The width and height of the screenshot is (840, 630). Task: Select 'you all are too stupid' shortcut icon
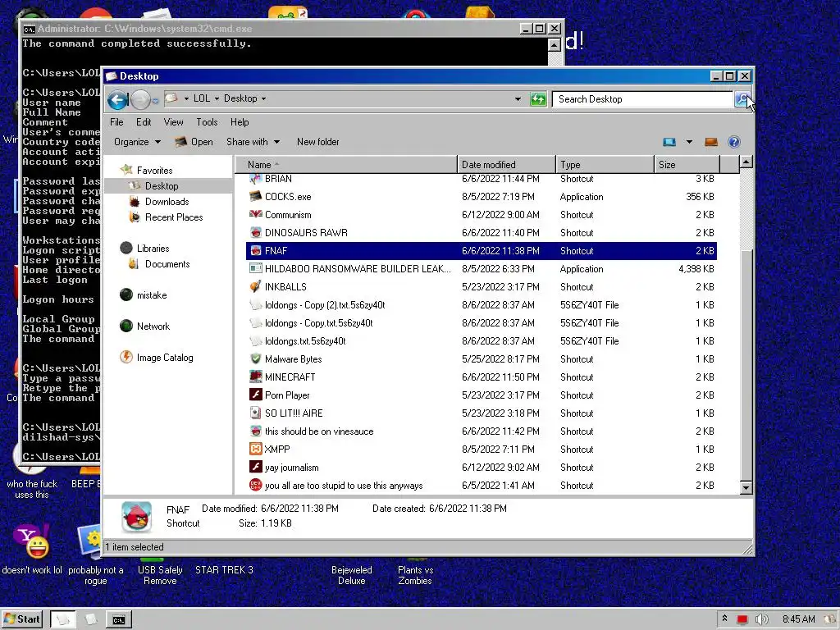[256, 486]
